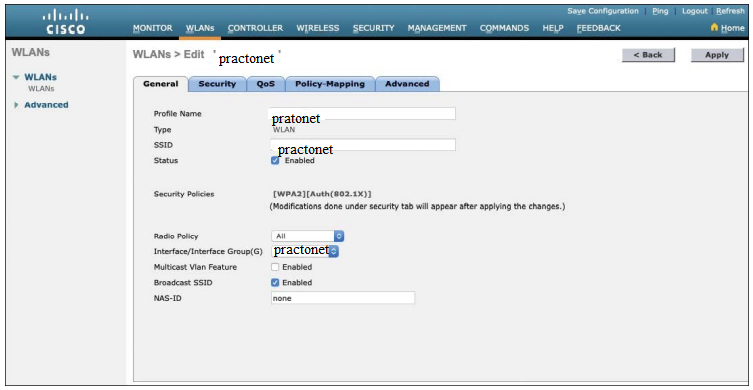Click the NAS-ID input field

(343, 298)
